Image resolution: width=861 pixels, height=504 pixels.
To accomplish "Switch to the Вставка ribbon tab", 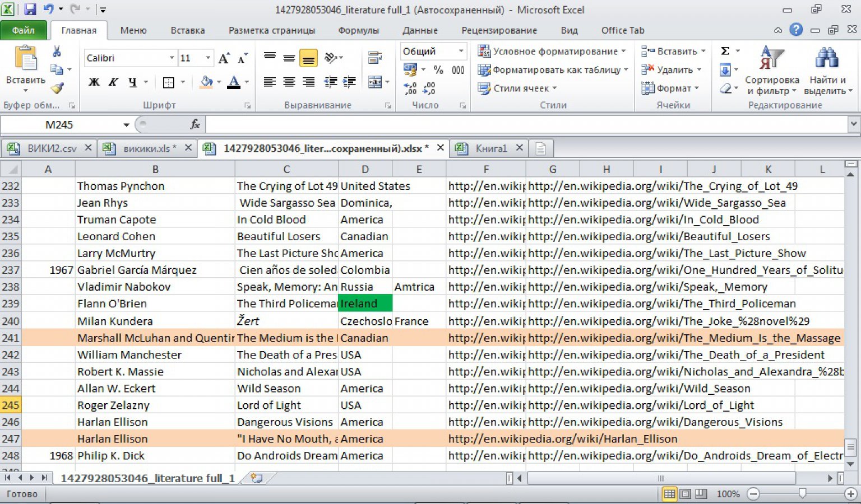I will [188, 30].
